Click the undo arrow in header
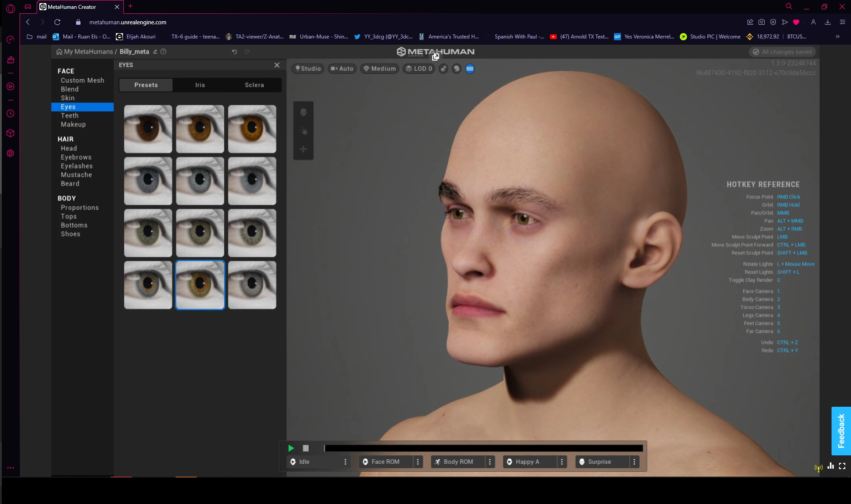 pos(234,52)
